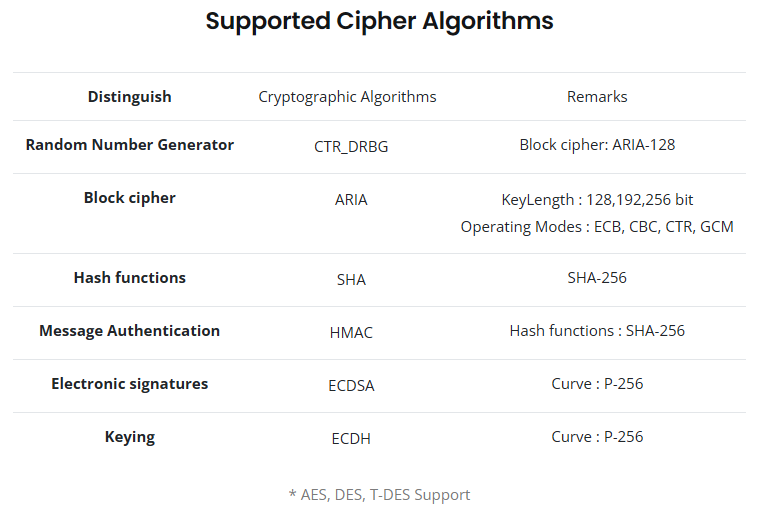Viewport: 762px width, 514px height.
Task: Click the CTR_DRBG algorithm cell
Action: pyautogui.click(x=351, y=147)
